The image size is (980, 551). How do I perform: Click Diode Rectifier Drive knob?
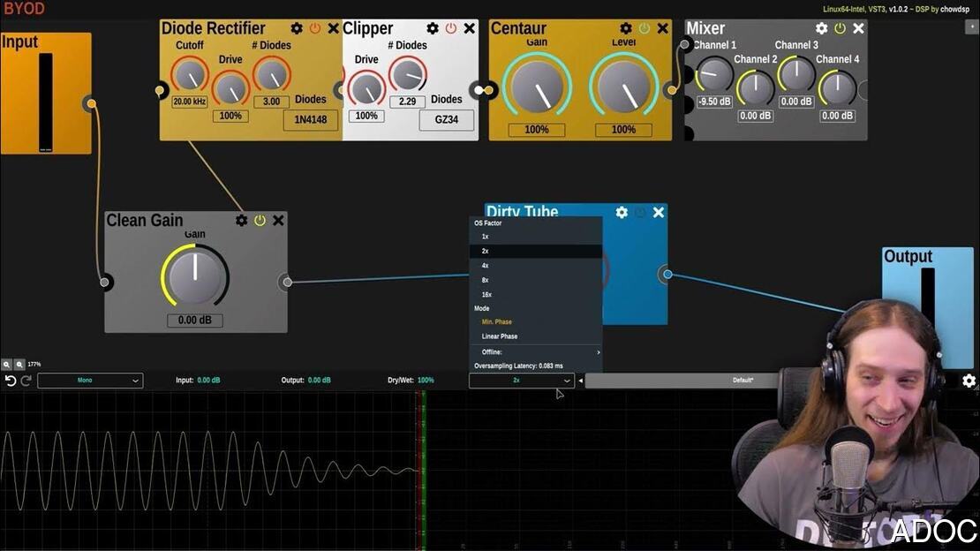[x=230, y=90]
